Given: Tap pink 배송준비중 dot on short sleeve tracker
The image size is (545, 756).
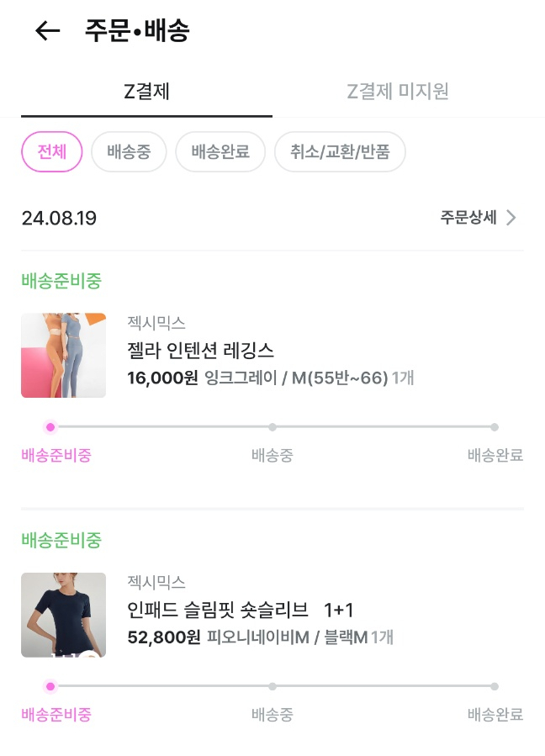Looking at the screenshot, I should (x=50, y=686).
